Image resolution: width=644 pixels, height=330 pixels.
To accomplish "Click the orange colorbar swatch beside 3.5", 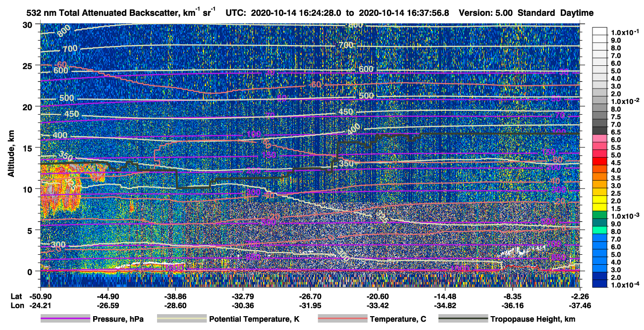I will point(600,176).
